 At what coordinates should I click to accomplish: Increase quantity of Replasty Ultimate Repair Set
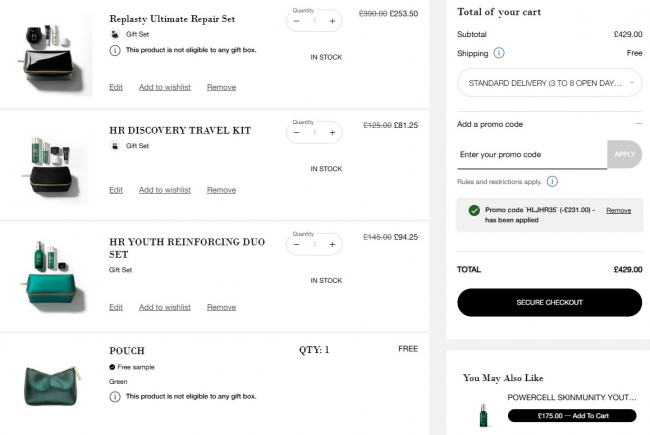click(332, 21)
